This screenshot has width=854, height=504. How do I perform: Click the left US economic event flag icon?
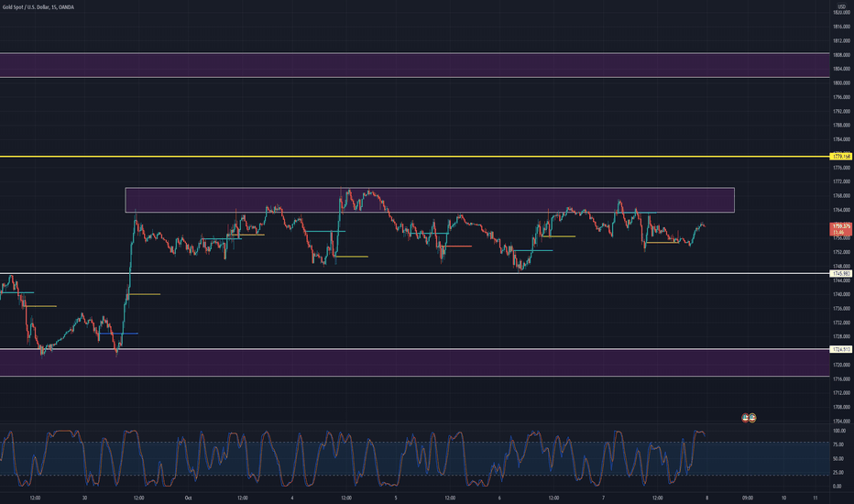tap(746, 418)
